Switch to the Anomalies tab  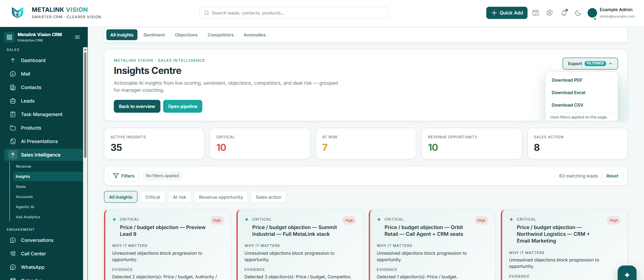pos(255,35)
